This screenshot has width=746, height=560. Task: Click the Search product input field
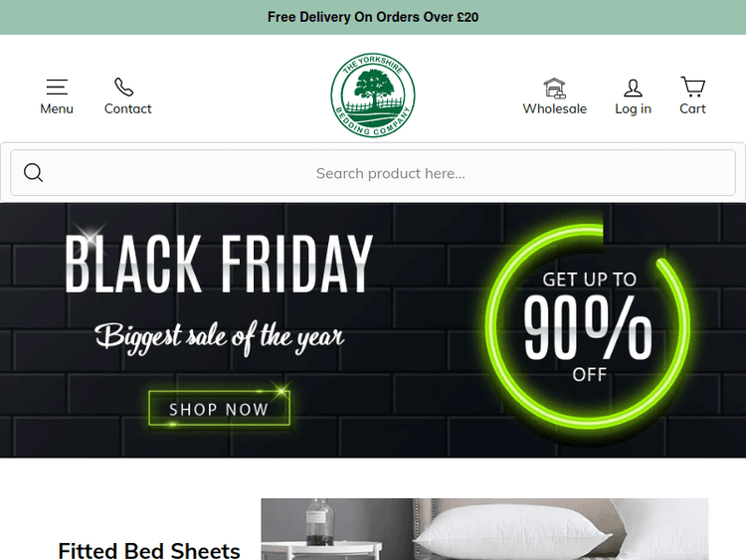coord(373,173)
